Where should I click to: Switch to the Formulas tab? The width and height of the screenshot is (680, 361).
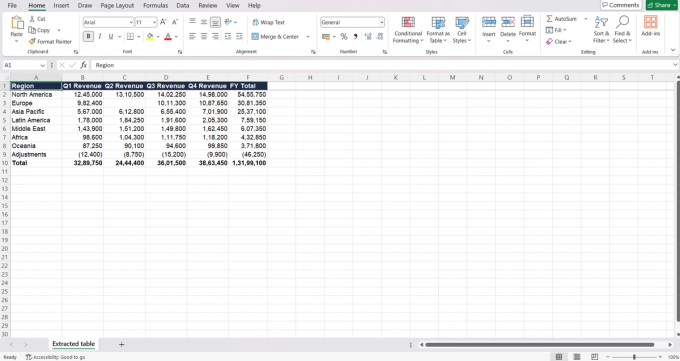(x=156, y=5)
